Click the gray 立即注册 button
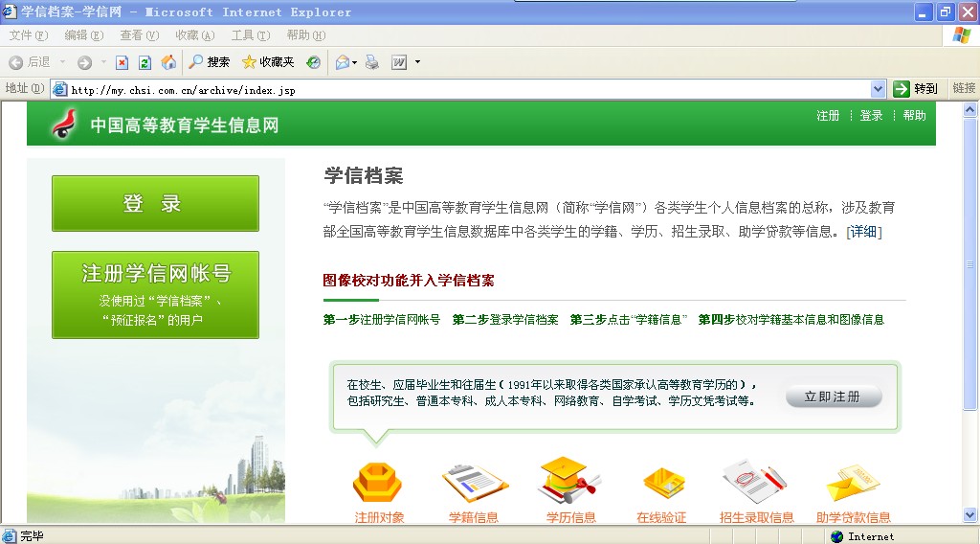Screen dimensions: 980x544 pos(834,397)
